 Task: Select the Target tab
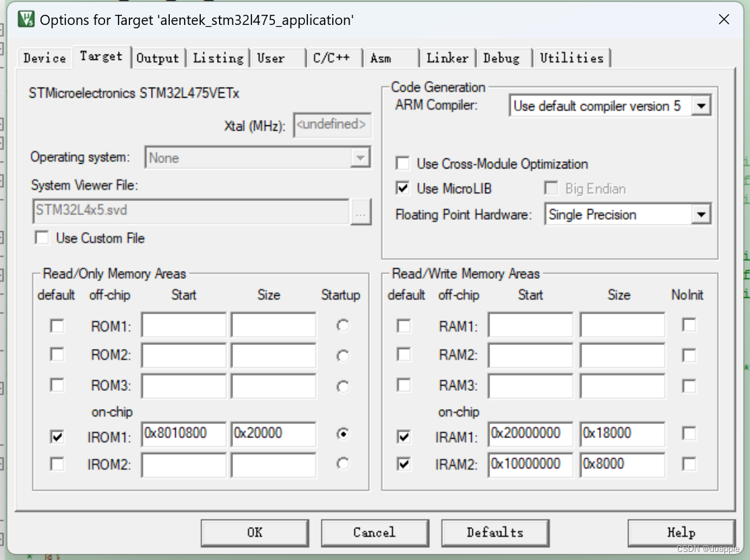coord(101,57)
